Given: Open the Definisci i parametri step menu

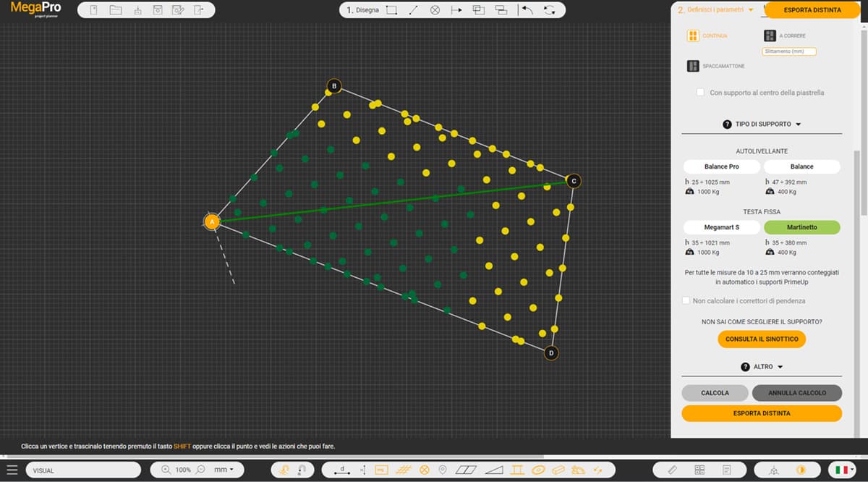Looking at the screenshot, I should pos(715,10).
